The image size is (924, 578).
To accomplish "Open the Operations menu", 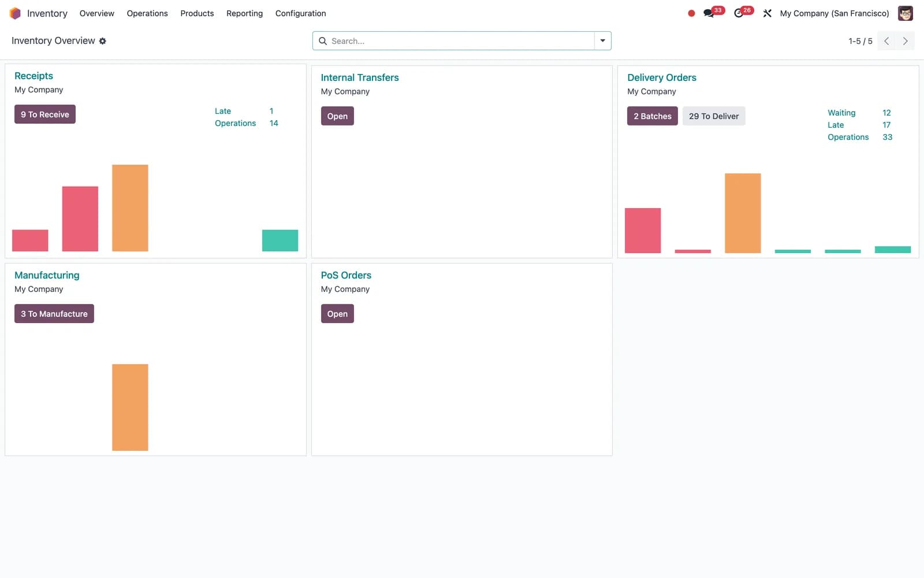I will pyautogui.click(x=147, y=13).
